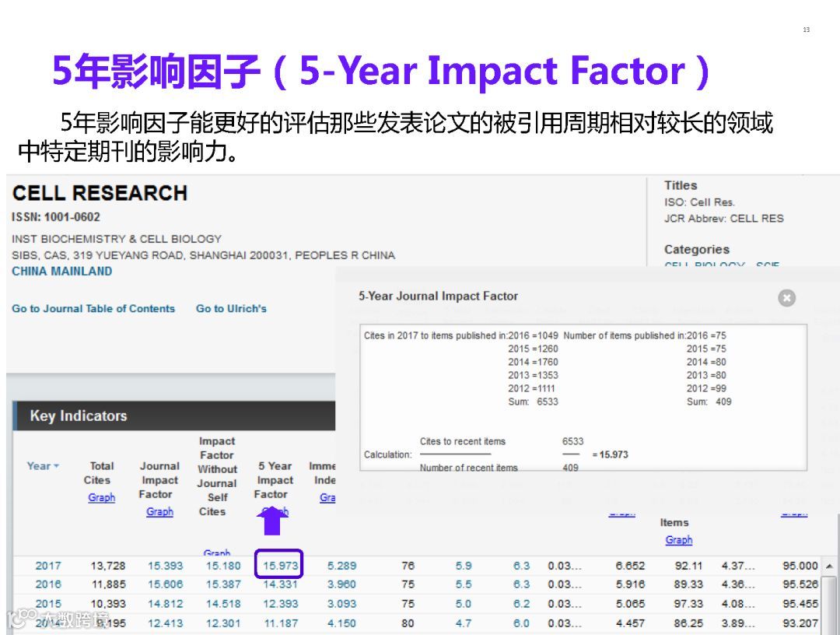Click the 5 Year Impact Factor column header

(274, 480)
